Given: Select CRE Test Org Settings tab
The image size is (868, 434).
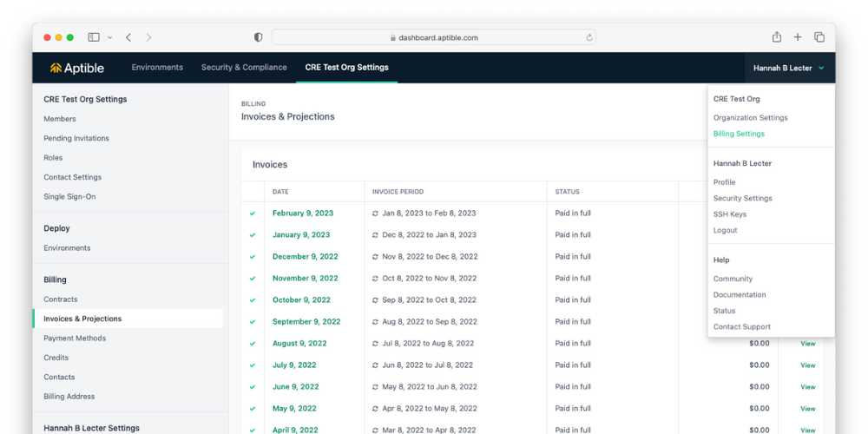Looking at the screenshot, I should (346, 68).
